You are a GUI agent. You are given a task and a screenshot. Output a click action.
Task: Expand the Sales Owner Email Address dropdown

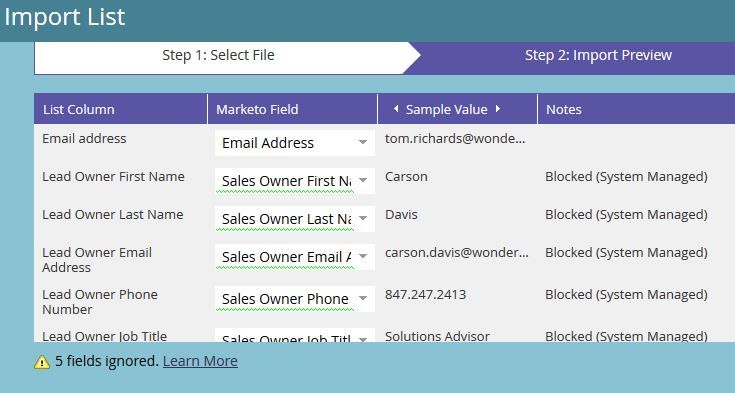point(363,257)
